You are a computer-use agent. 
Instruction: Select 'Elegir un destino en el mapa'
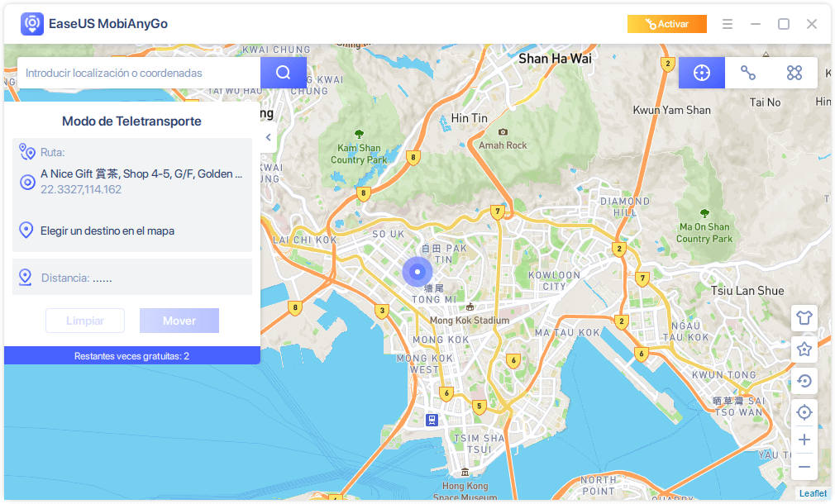[107, 231]
